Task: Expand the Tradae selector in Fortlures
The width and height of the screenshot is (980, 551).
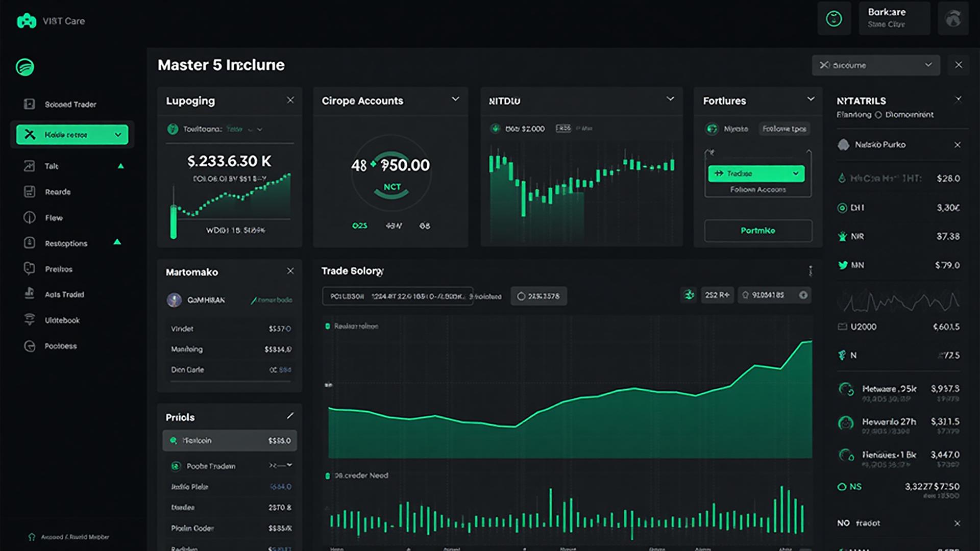Action: (x=757, y=173)
